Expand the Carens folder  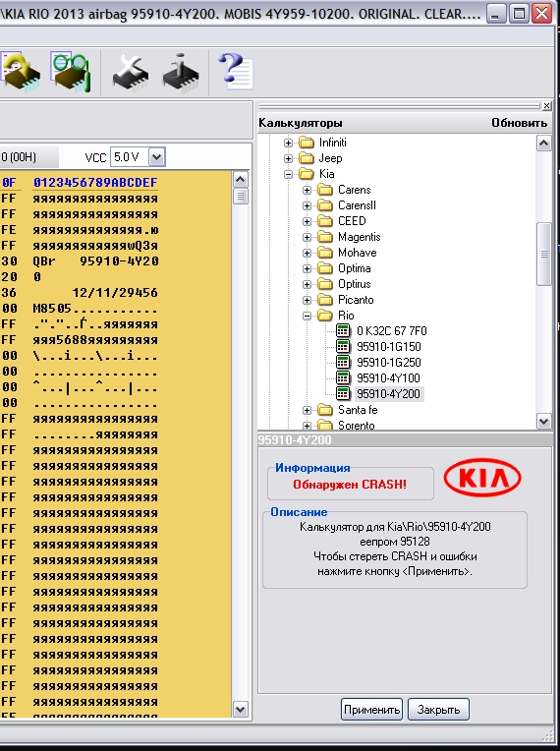click(x=308, y=190)
